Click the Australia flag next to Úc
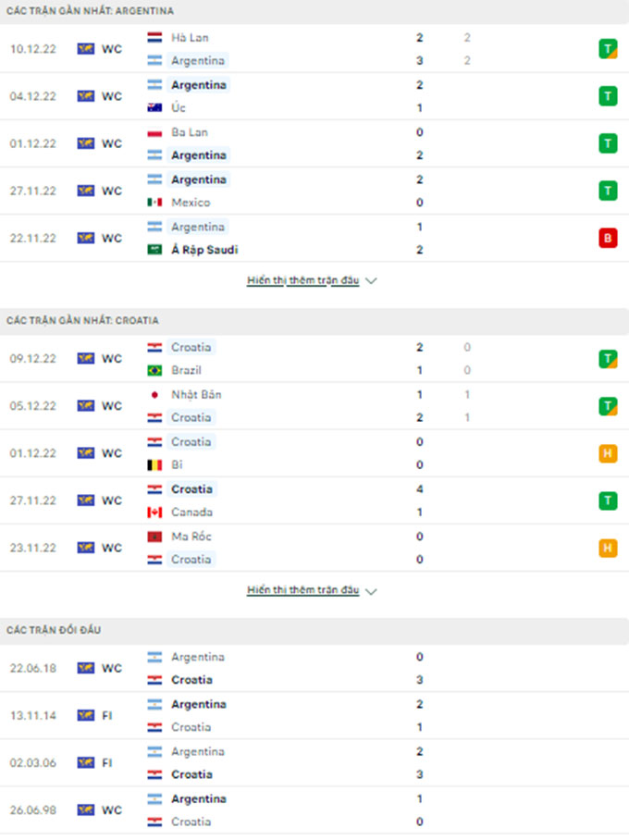Screen dimensions: 629x840 tap(155, 108)
